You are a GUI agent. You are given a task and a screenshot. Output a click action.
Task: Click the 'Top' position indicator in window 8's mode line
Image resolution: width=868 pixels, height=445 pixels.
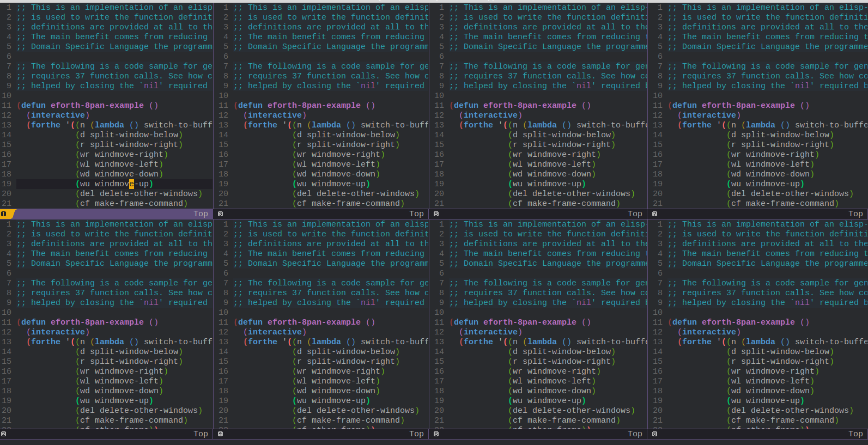855,434
